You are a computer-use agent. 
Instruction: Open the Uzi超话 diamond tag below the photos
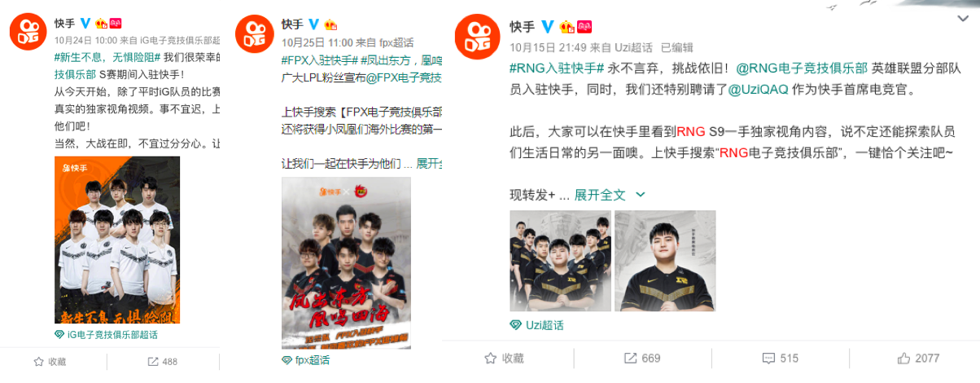[x=536, y=325]
